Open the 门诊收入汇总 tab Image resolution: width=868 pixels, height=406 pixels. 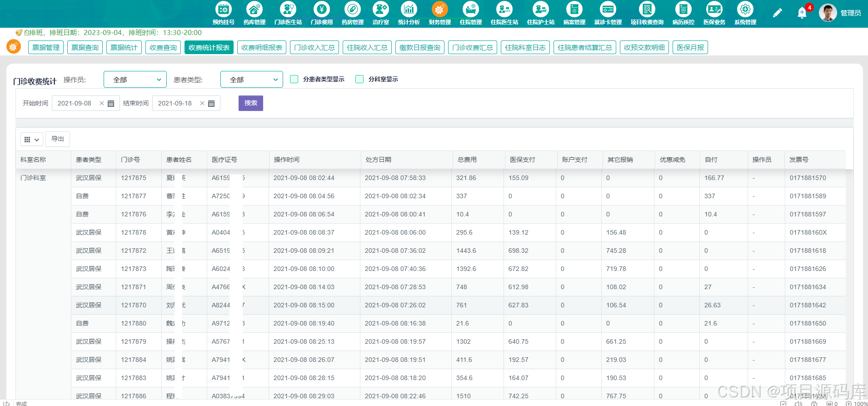pyautogui.click(x=314, y=47)
